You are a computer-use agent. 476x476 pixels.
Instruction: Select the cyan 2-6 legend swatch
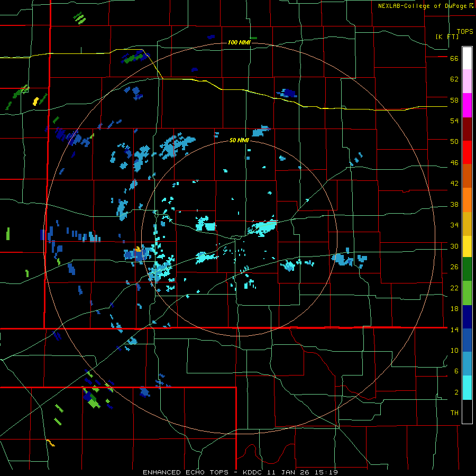(x=467, y=388)
